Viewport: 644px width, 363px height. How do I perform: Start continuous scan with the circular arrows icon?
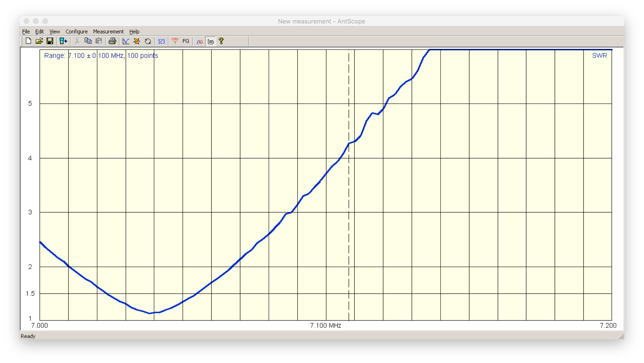(148, 41)
